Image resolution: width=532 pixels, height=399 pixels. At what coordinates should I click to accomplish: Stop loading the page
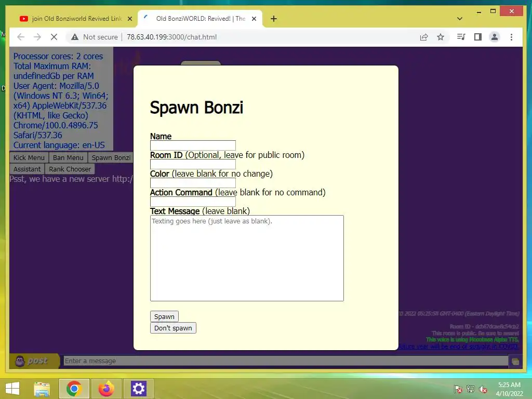pos(54,37)
